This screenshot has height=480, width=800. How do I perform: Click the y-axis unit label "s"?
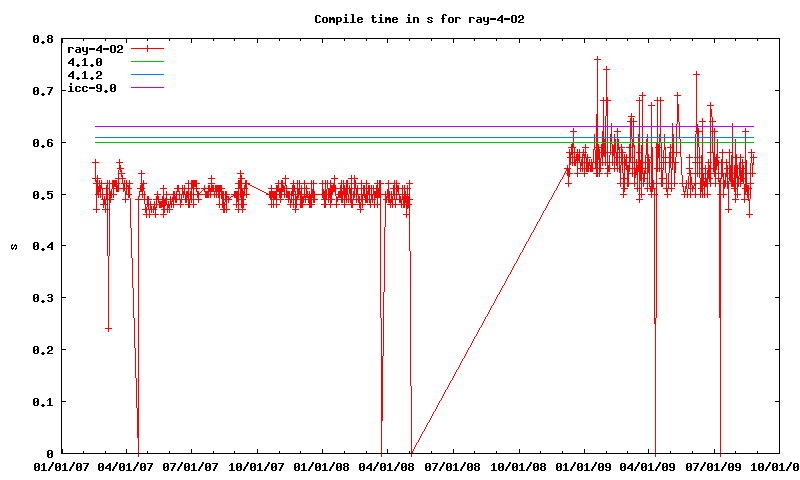pos(12,246)
